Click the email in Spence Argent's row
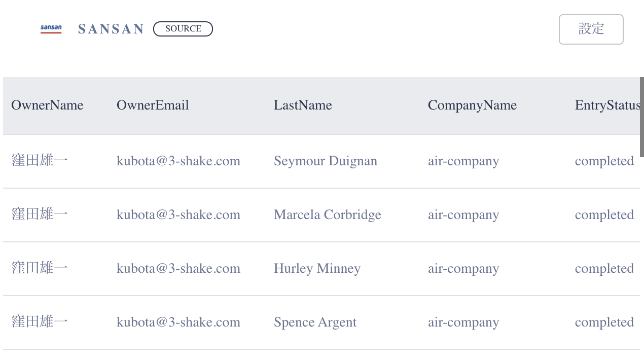The height and width of the screenshot is (360, 644). point(178,322)
